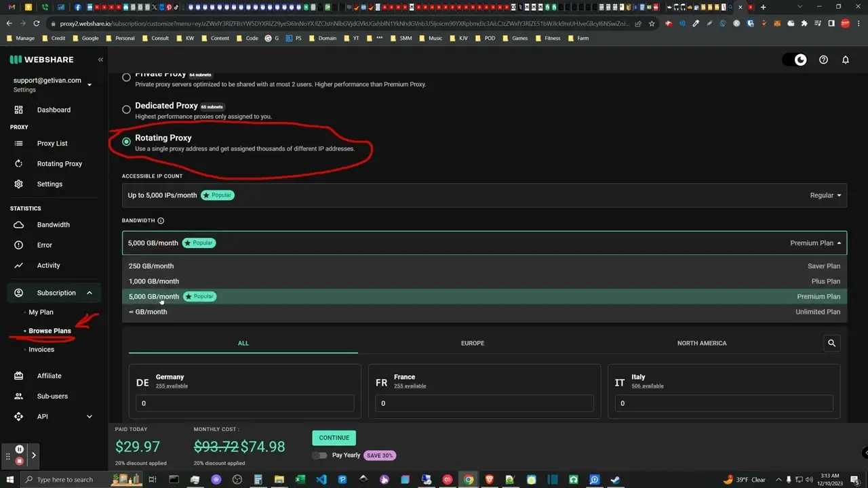Select the Dedicated Proxy radio button
Viewport: 868px width, 488px height.
point(126,110)
